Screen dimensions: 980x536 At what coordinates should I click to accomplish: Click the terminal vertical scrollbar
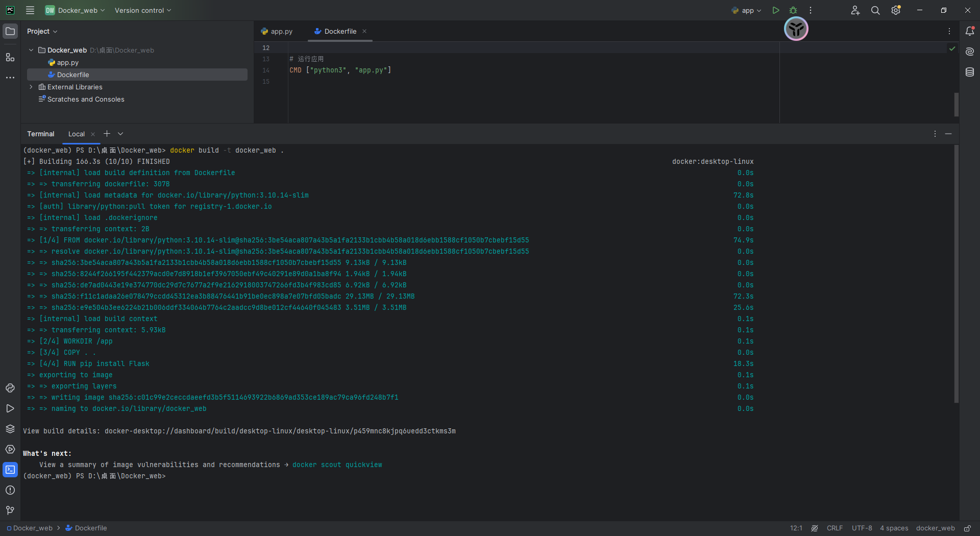pos(957,274)
